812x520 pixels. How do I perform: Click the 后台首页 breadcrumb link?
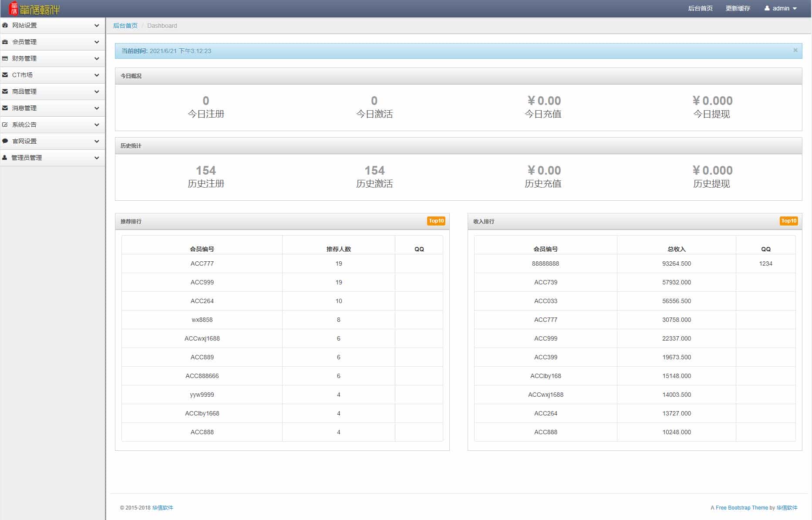125,26
